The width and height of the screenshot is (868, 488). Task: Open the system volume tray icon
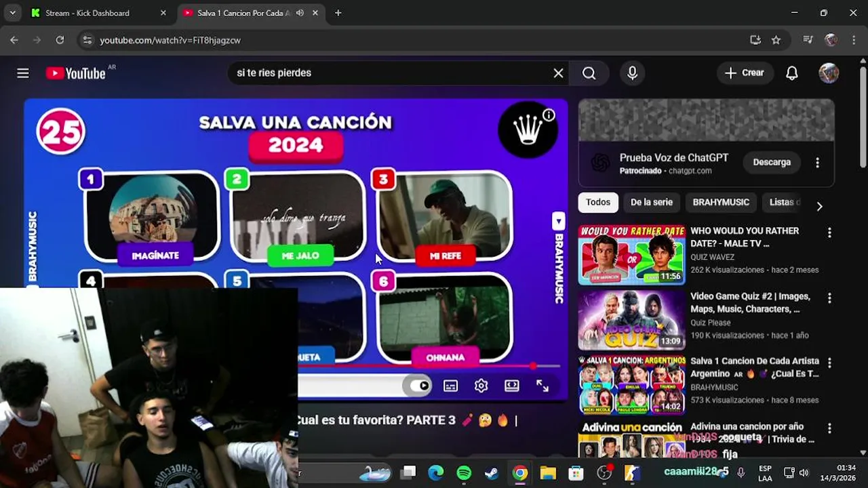coord(804,473)
